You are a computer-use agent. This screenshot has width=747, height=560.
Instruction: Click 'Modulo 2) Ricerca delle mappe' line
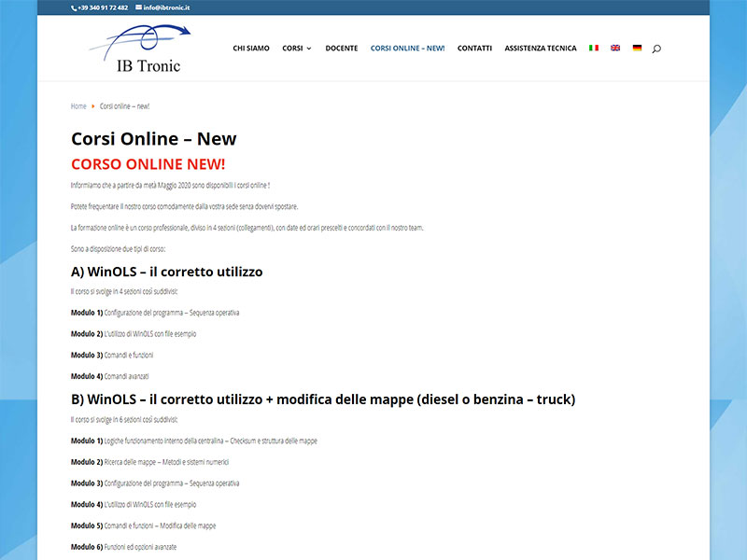point(149,462)
